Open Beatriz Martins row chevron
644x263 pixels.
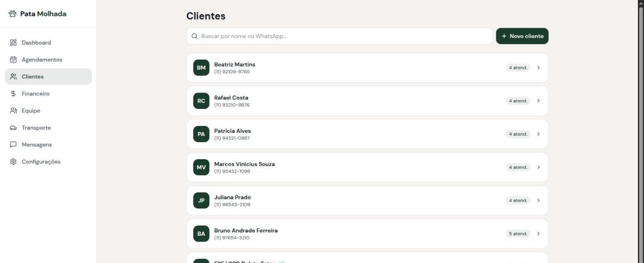pyautogui.click(x=538, y=68)
